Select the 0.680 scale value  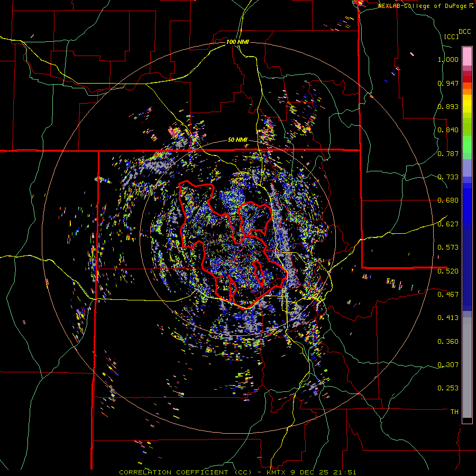pyautogui.click(x=448, y=200)
